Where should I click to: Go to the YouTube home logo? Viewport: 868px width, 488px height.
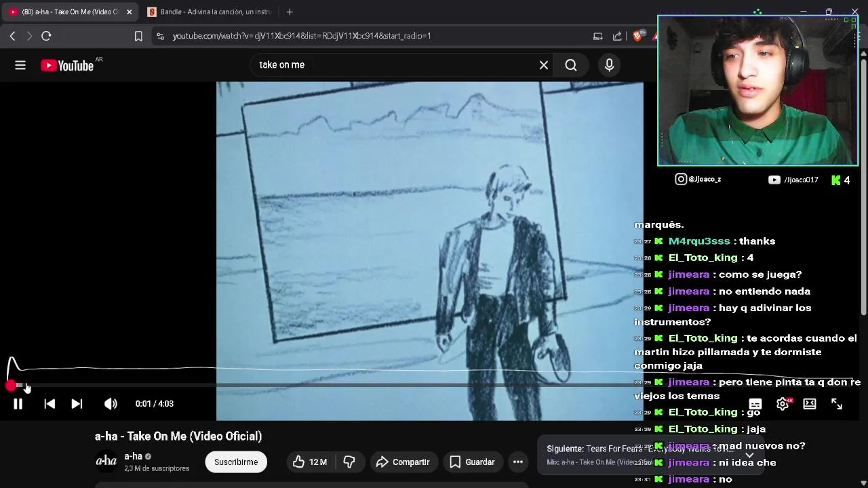[x=68, y=65]
